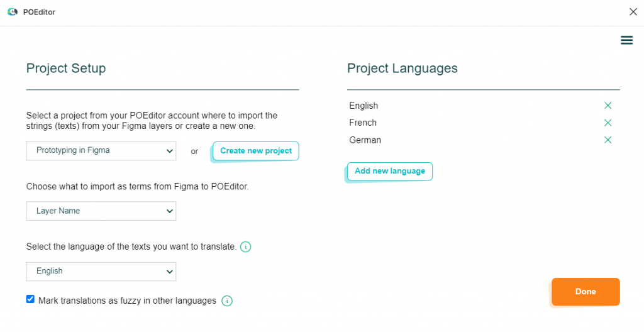This screenshot has width=644, height=332.
Task: Expand the Layer Name terms dropdown
Action: (101, 211)
